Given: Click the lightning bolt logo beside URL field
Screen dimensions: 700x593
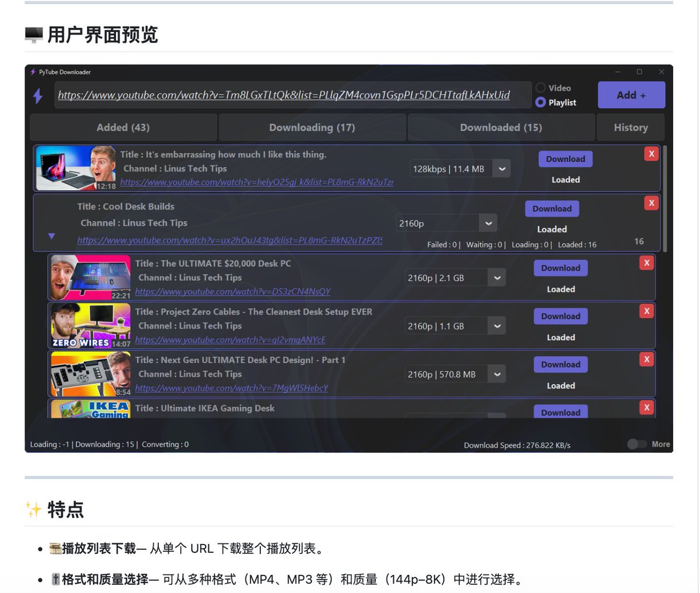Looking at the screenshot, I should (38, 95).
